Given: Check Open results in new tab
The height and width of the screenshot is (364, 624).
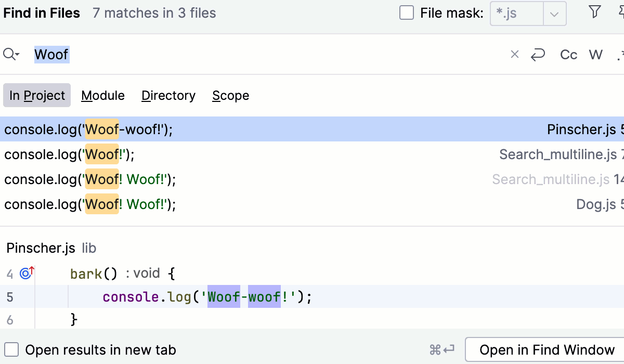Looking at the screenshot, I should point(11,350).
